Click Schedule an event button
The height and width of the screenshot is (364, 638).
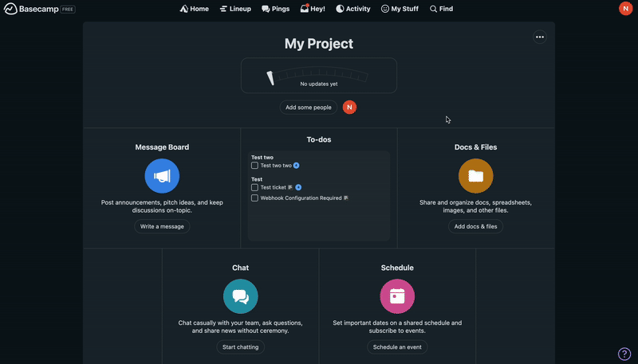[397, 347]
